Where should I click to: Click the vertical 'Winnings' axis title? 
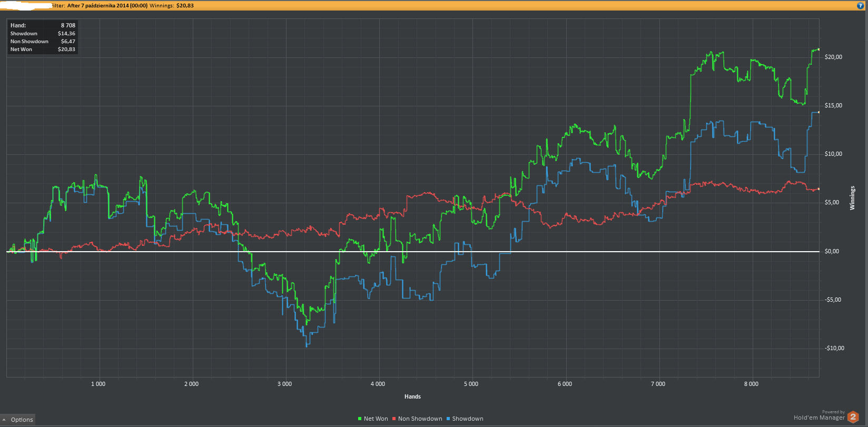[x=852, y=198]
